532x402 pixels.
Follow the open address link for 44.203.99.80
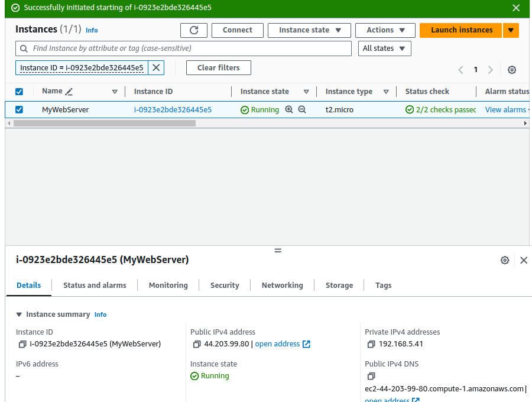pos(278,343)
